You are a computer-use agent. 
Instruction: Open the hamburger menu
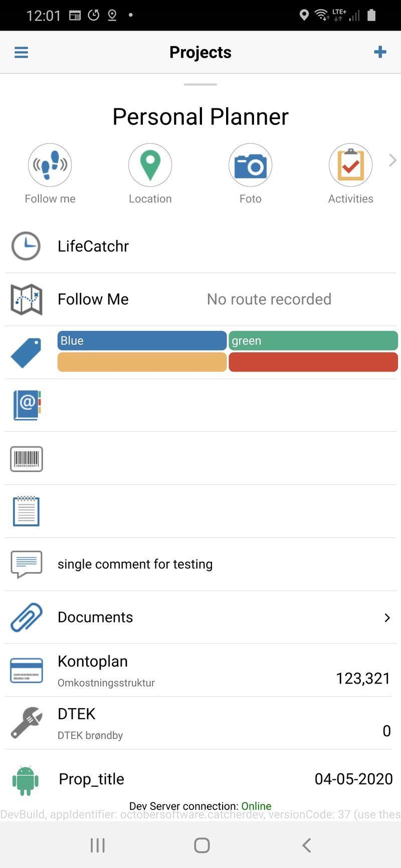point(21,52)
